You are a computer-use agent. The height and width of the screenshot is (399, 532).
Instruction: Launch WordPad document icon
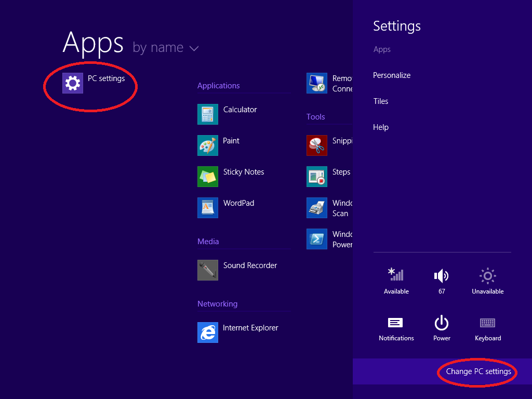(208, 208)
